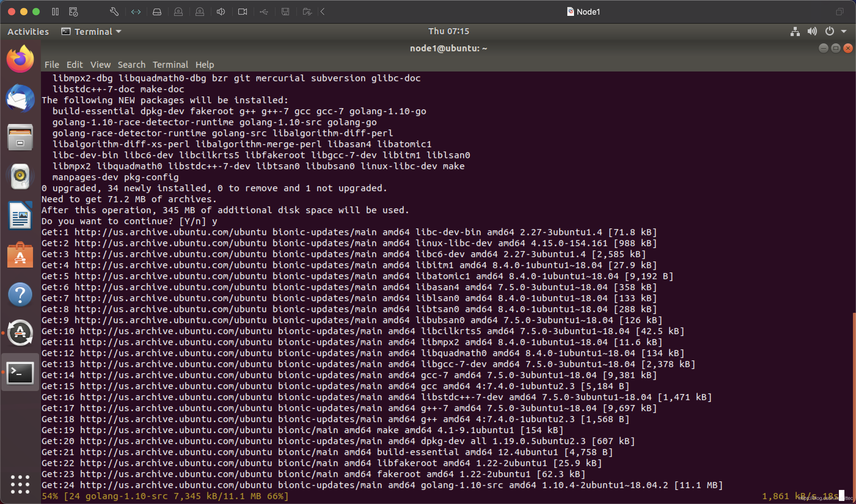
Task: Click the Node1 title in the VM window
Action: (x=583, y=12)
